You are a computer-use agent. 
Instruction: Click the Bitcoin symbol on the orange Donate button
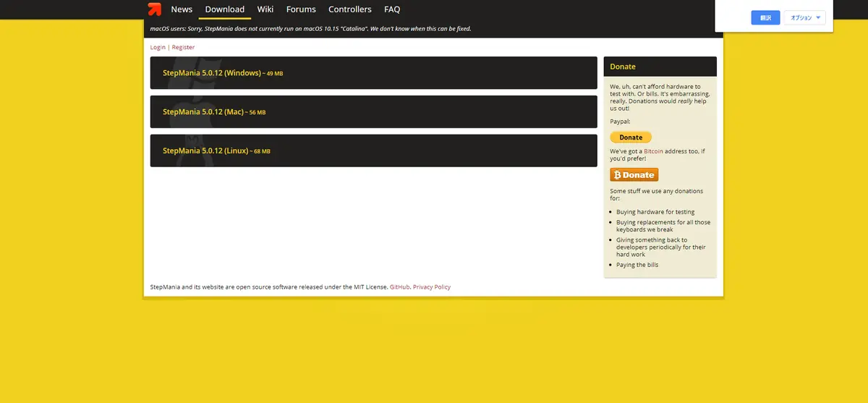617,175
